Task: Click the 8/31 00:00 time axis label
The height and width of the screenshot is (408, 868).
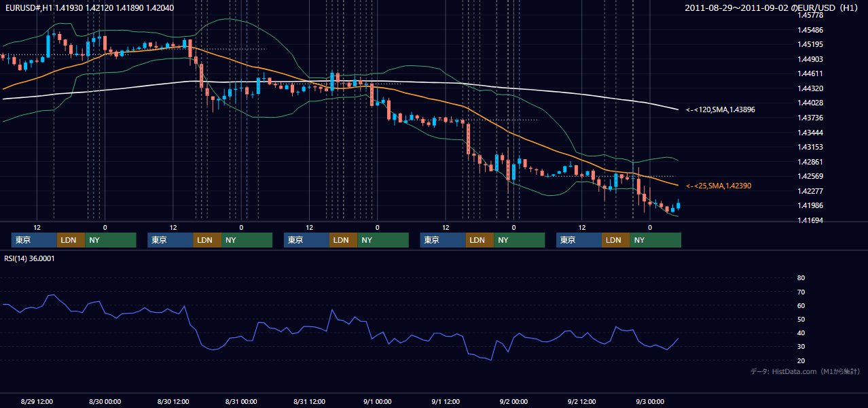Action: pyautogui.click(x=240, y=402)
